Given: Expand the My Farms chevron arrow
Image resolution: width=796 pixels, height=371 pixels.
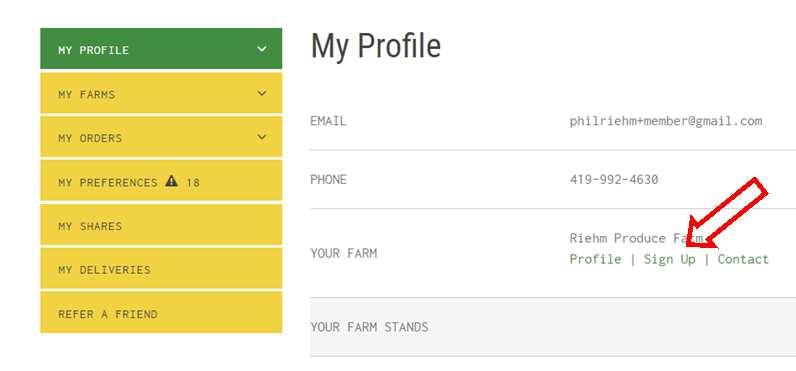Looking at the screenshot, I should point(261,93).
